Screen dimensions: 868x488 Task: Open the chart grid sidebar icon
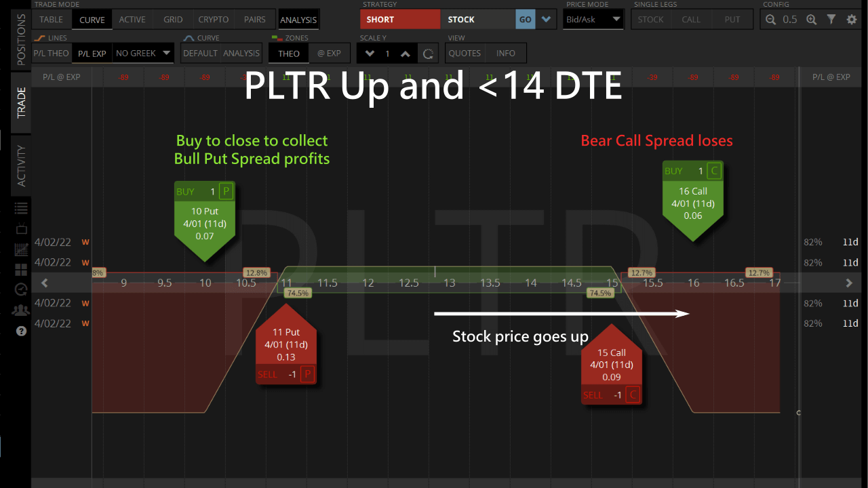21,249
